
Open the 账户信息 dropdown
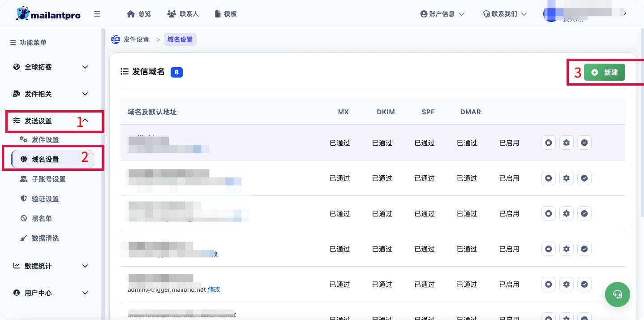click(x=442, y=14)
